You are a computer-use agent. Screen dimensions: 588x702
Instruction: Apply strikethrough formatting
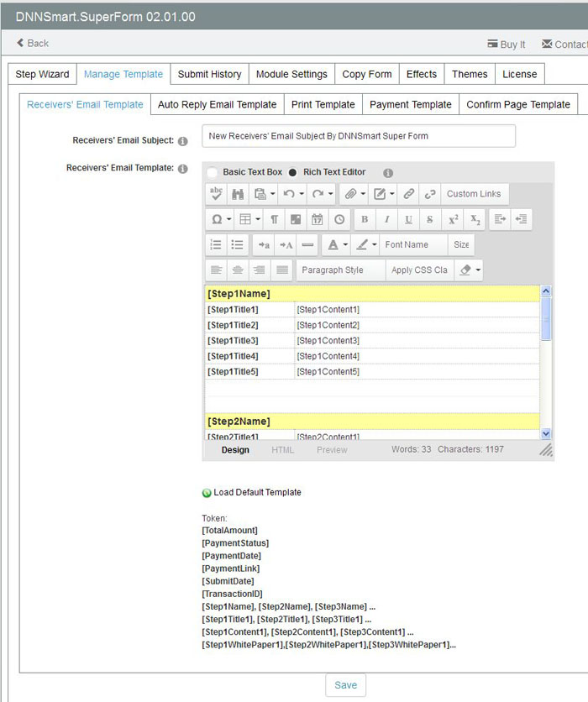[430, 219]
